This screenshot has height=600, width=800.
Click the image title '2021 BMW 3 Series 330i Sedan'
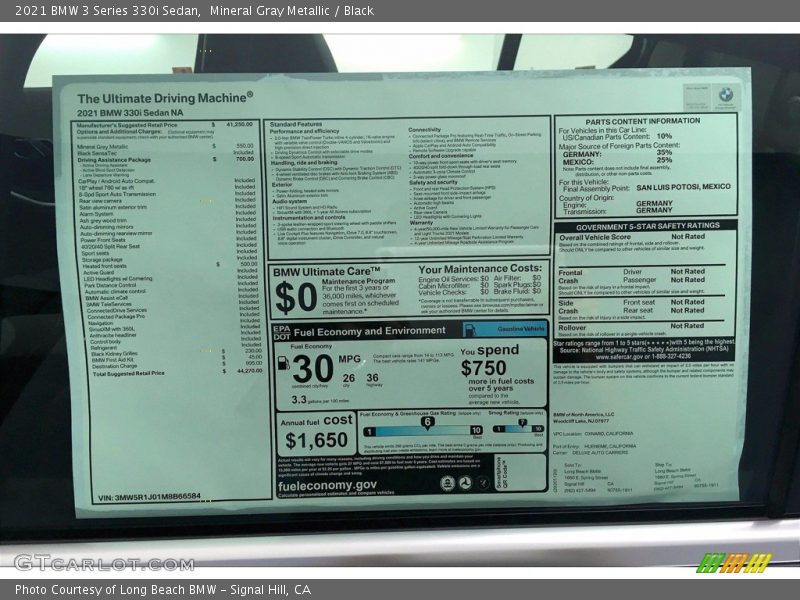coord(107,11)
